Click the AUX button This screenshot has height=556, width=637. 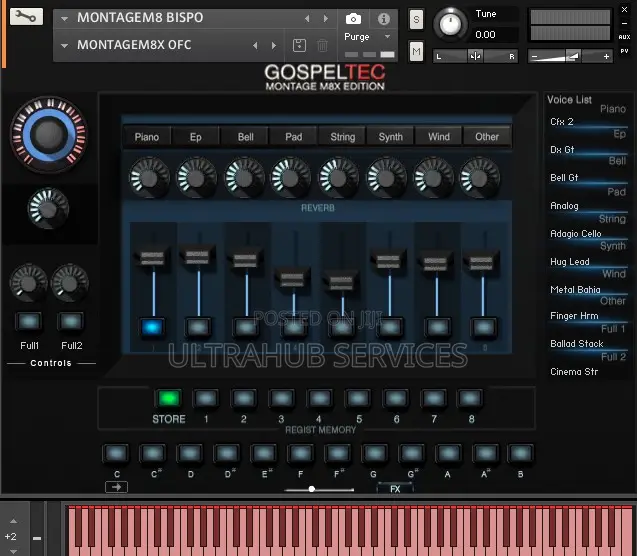(x=624, y=37)
